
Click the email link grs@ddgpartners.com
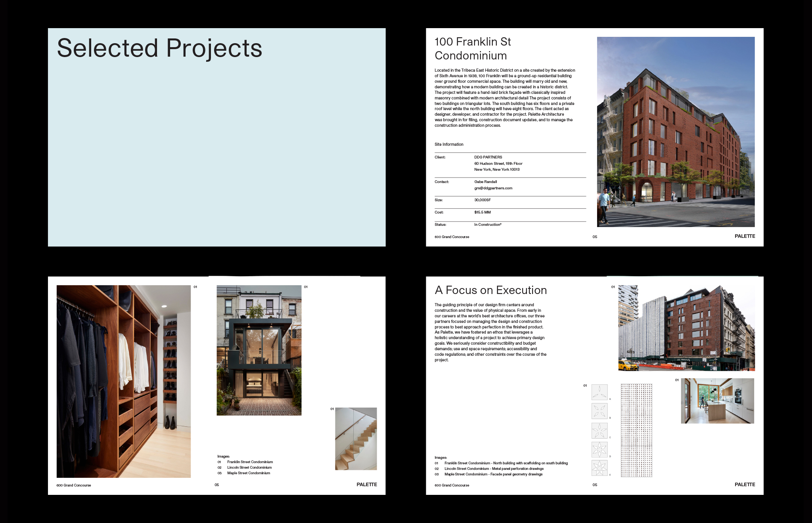(493, 188)
